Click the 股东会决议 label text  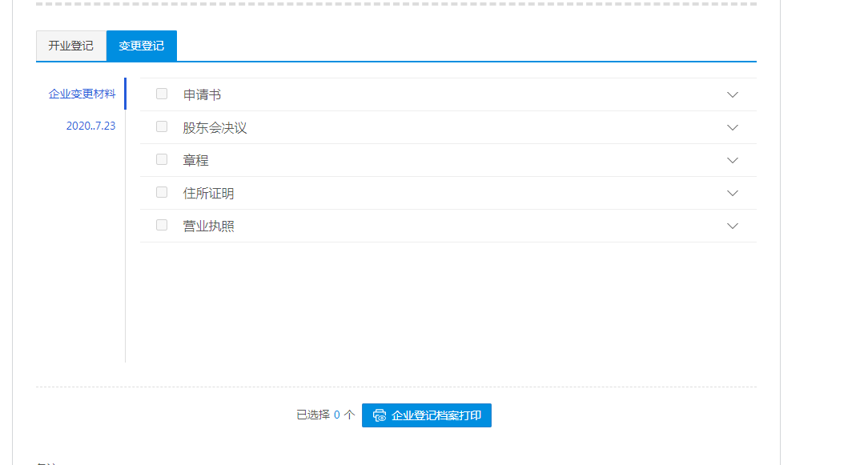[215, 128]
